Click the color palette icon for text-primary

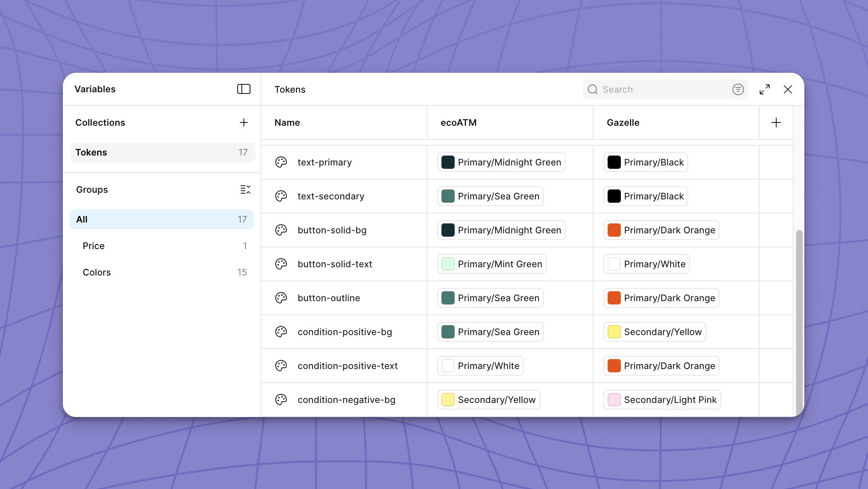pyautogui.click(x=281, y=162)
